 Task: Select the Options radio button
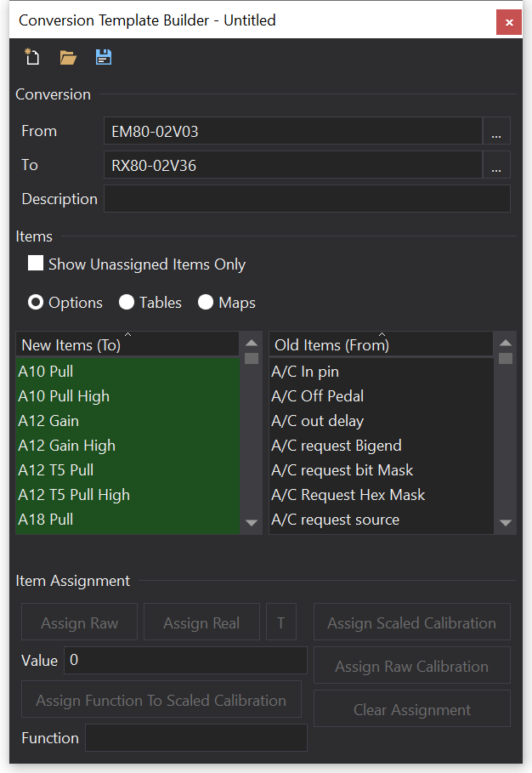click(37, 303)
